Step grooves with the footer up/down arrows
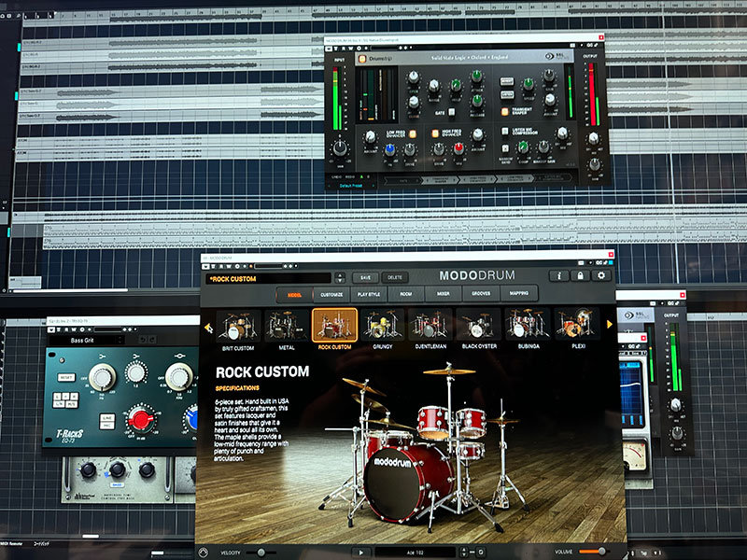The width and height of the screenshot is (747, 560). point(463,553)
